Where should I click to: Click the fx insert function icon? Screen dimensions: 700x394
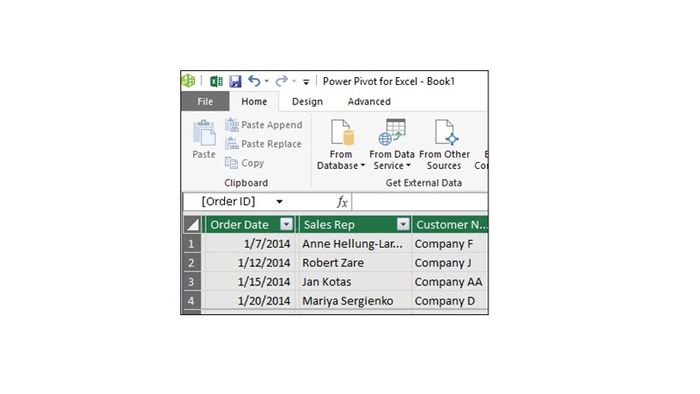pyautogui.click(x=342, y=202)
